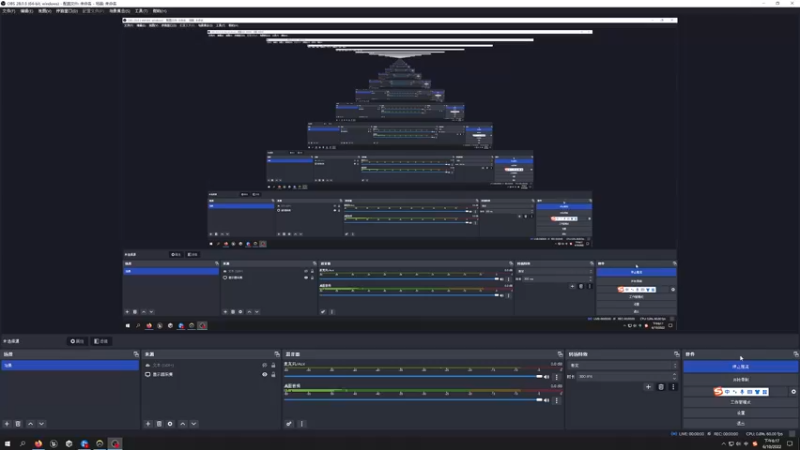Click the Stop Streaming button
This screenshot has height=450, width=800.
741,367
